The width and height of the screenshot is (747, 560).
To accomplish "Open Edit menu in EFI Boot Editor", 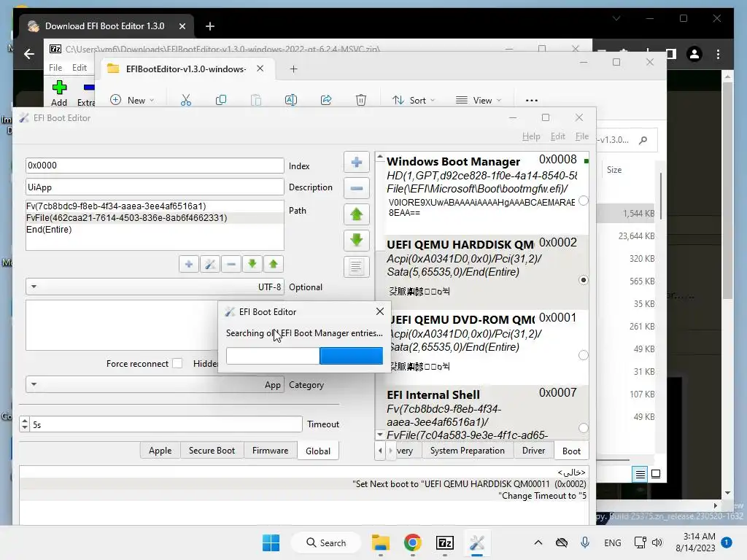I will click(x=558, y=136).
